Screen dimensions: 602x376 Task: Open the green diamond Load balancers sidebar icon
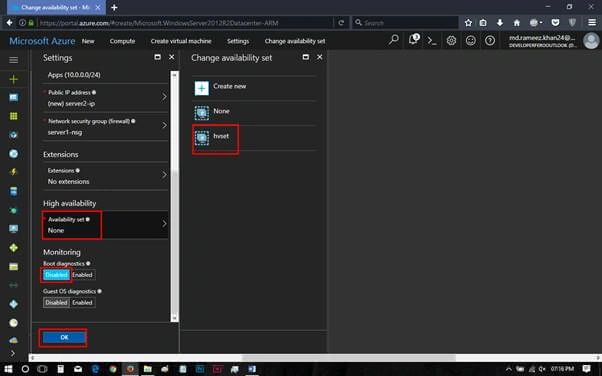(x=13, y=248)
